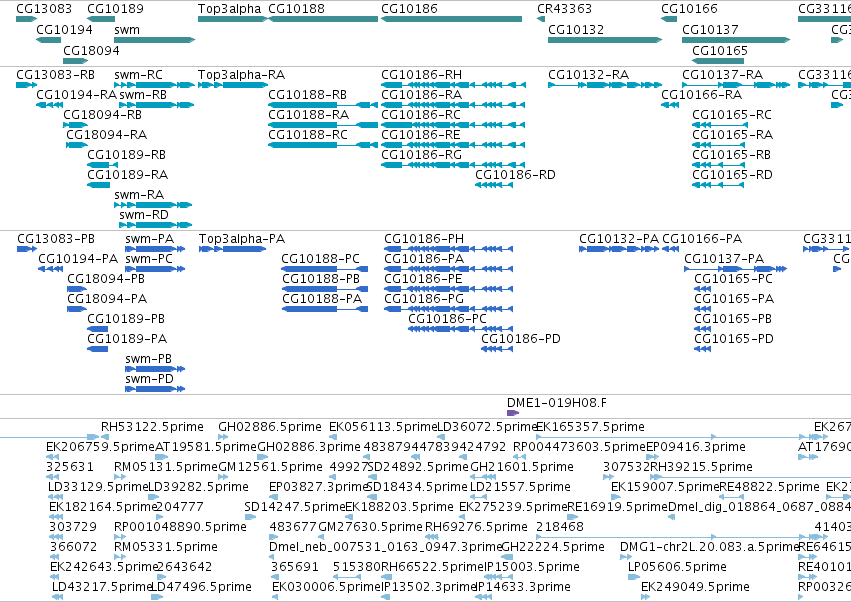Open transcript CG10189-RB
Screen dimensions: 851x602
pos(126,155)
